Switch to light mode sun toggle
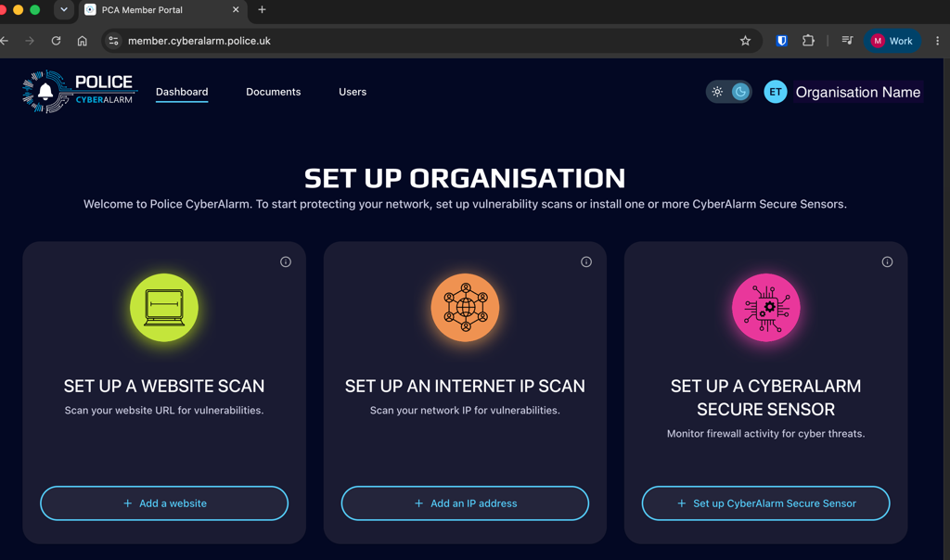950x560 pixels. coord(717,92)
